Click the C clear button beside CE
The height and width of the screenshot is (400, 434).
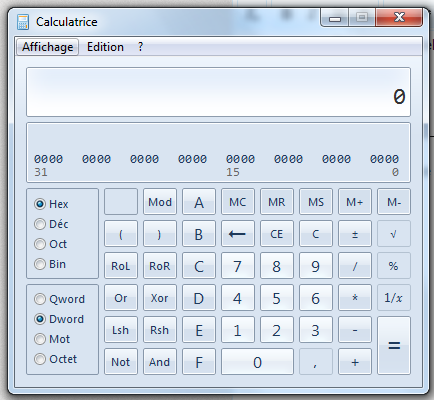316,234
